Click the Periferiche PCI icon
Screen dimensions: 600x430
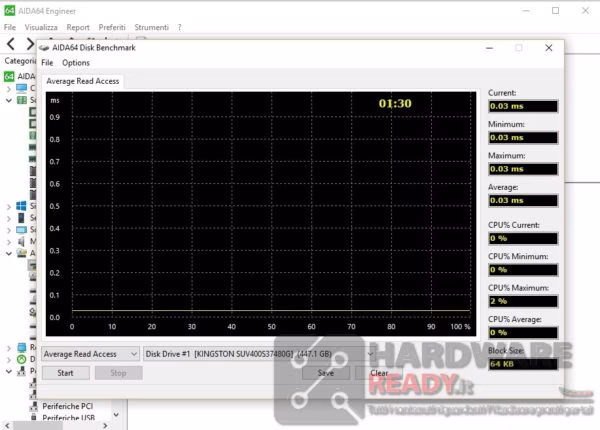point(34,406)
